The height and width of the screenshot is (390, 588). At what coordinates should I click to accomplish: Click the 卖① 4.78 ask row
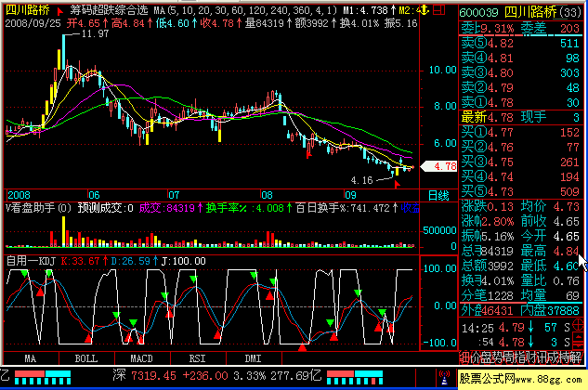(x=520, y=102)
